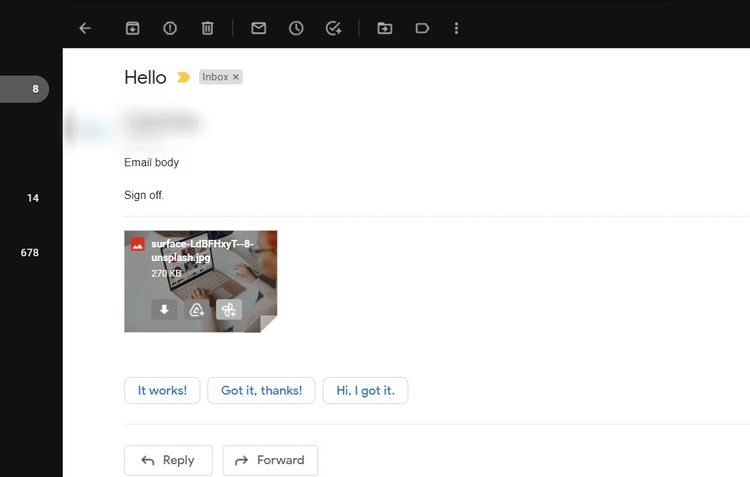The height and width of the screenshot is (477, 750).
Task: Click the red image file type icon
Action: (138, 244)
